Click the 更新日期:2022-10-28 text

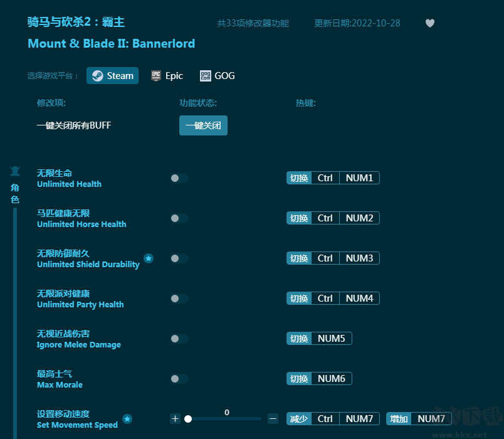click(x=357, y=23)
